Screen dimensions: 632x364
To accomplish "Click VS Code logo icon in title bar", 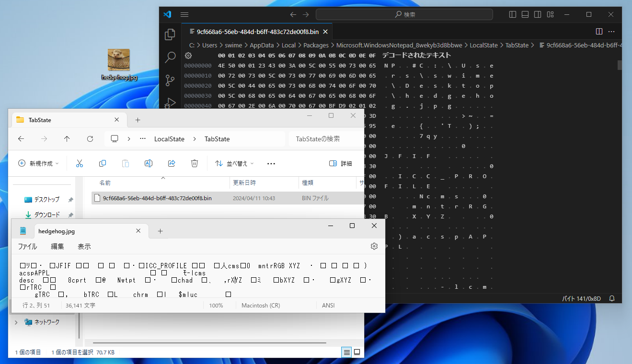I will pyautogui.click(x=167, y=14).
